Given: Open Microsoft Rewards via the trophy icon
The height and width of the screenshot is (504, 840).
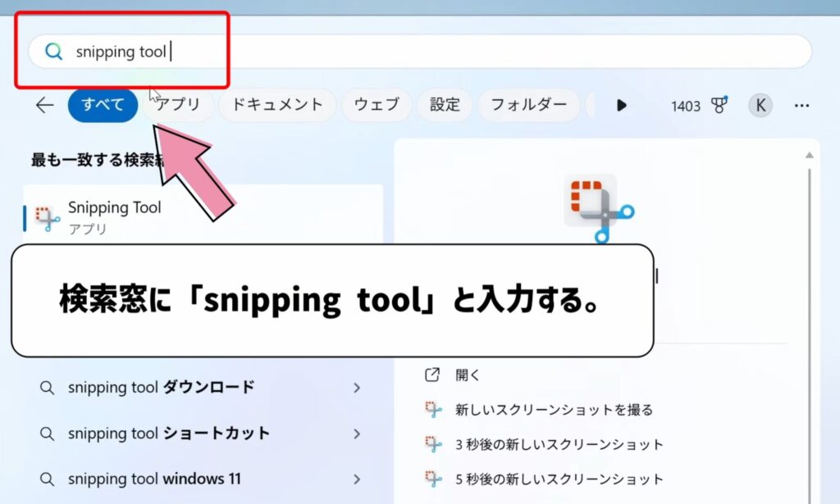Looking at the screenshot, I should (x=720, y=105).
